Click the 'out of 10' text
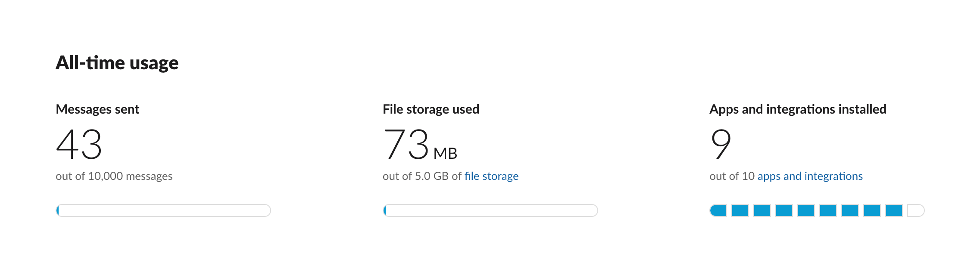This screenshot has width=980, height=272. coord(732,176)
